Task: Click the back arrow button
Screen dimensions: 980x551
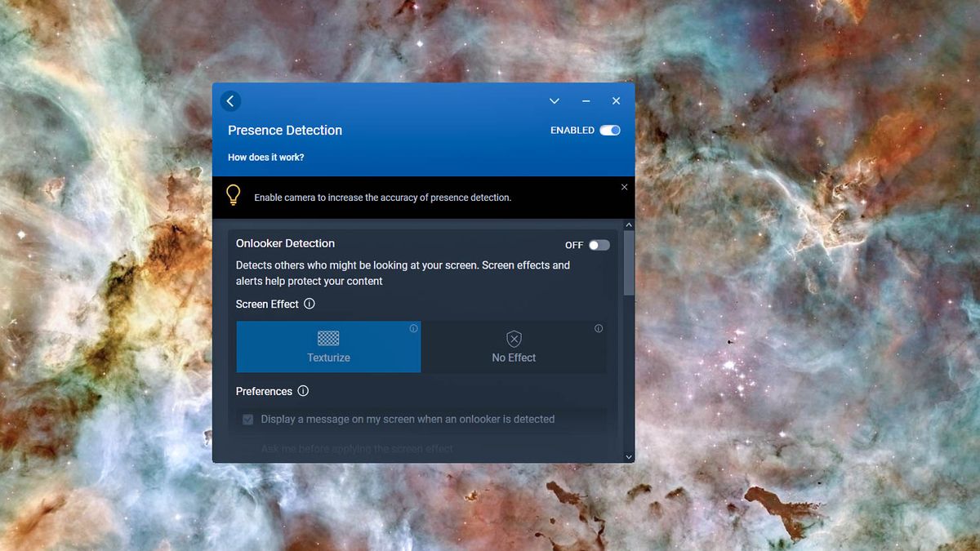Action: [230, 101]
